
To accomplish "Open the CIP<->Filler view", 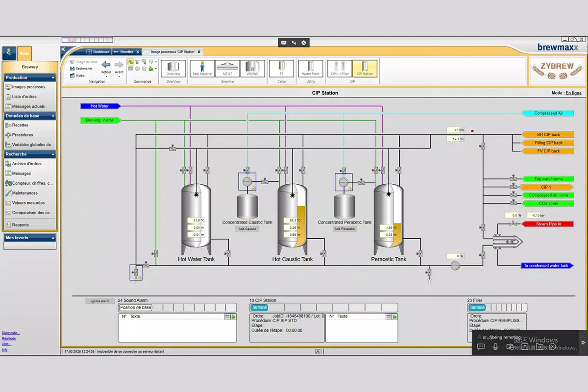I will tap(339, 68).
